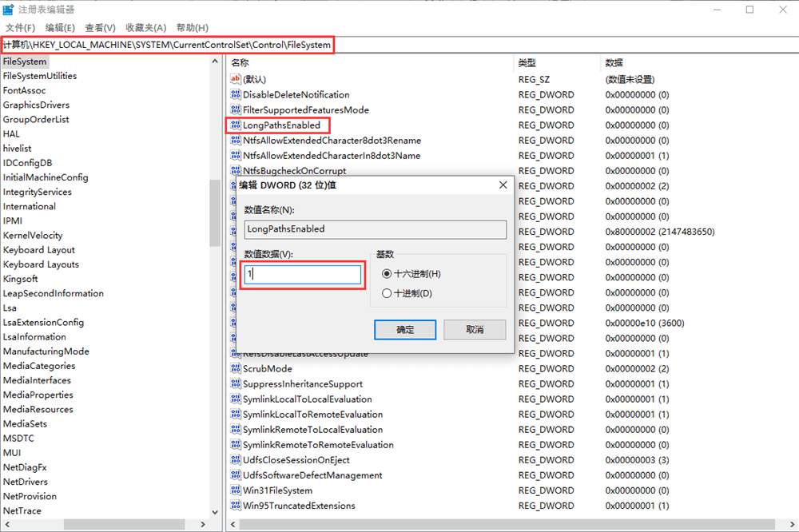Close the 编辑 DWORD dialog
This screenshot has height=532, width=799.
pyautogui.click(x=503, y=185)
